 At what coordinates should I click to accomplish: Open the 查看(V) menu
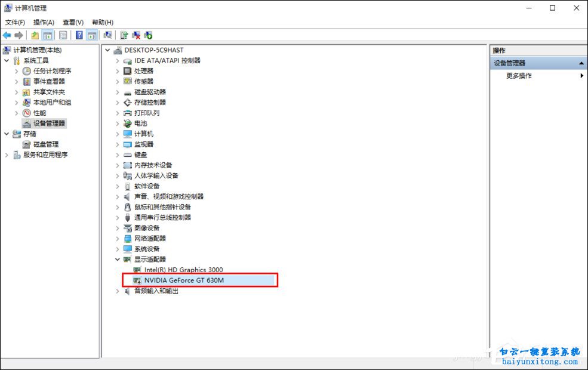73,22
